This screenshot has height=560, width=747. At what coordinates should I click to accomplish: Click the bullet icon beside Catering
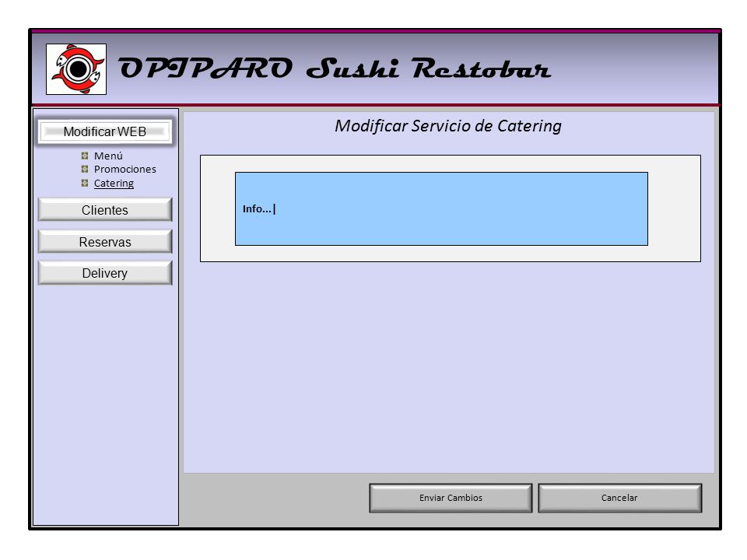85,183
